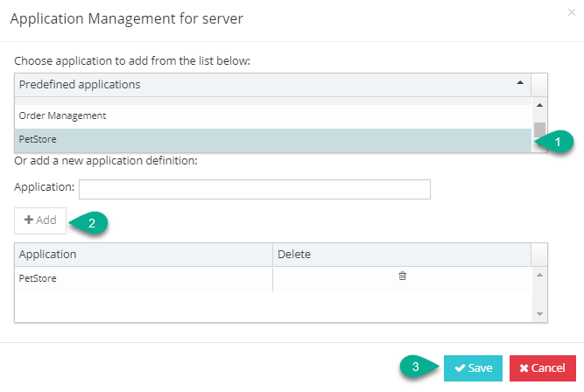Click the trash icon for PetStore
Image resolution: width=584 pixels, height=392 pixels.
[403, 276]
